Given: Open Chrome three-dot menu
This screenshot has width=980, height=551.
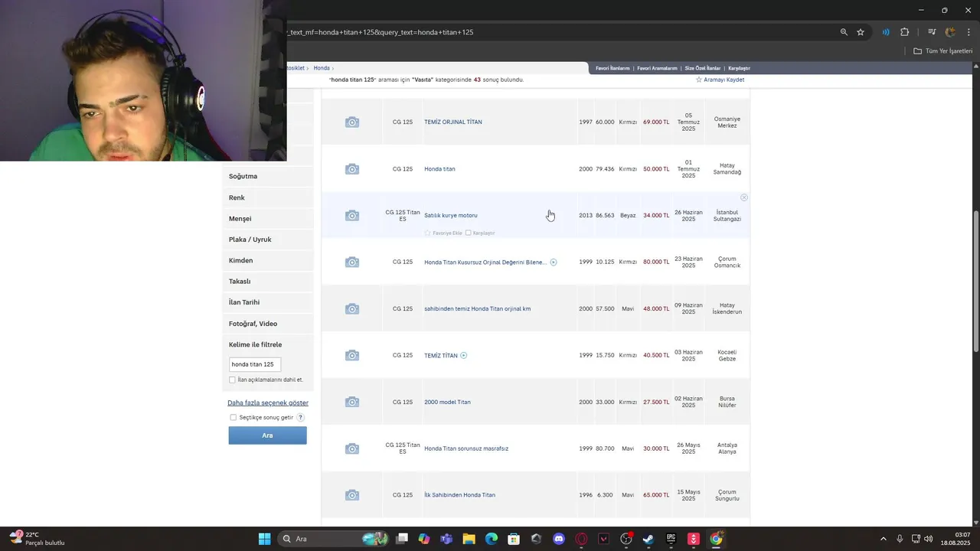Looking at the screenshot, I should pyautogui.click(x=967, y=32).
